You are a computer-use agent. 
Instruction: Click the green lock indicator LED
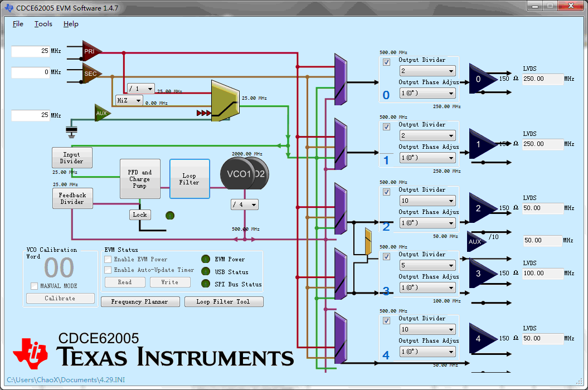[x=170, y=215]
